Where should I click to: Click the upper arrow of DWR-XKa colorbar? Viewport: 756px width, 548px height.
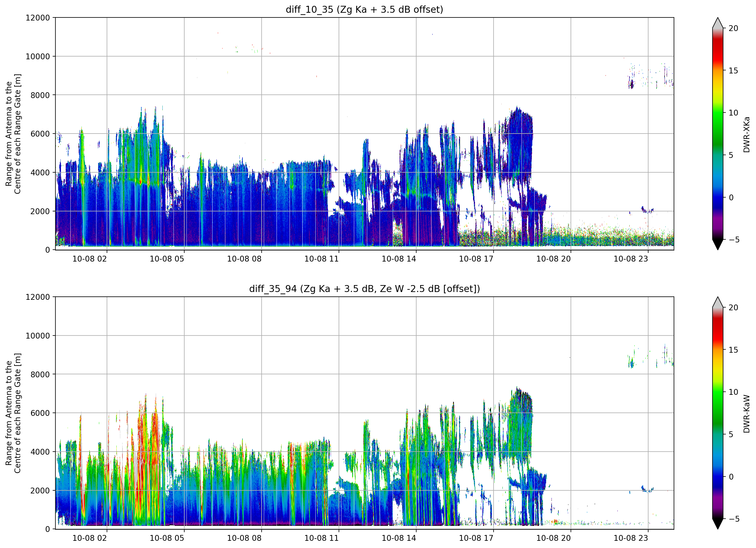[x=718, y=23]
